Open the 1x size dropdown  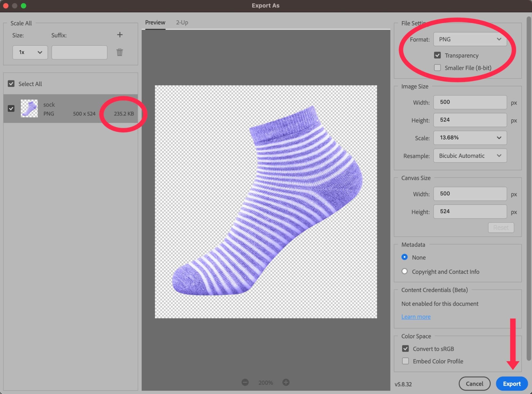coord(30,52)
